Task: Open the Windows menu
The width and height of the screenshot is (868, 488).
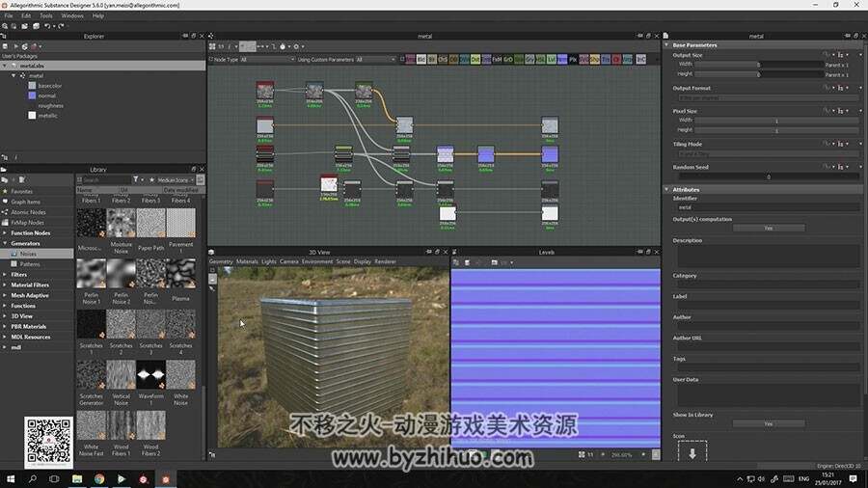Action: pyautogui.click(x=72, y=16)
